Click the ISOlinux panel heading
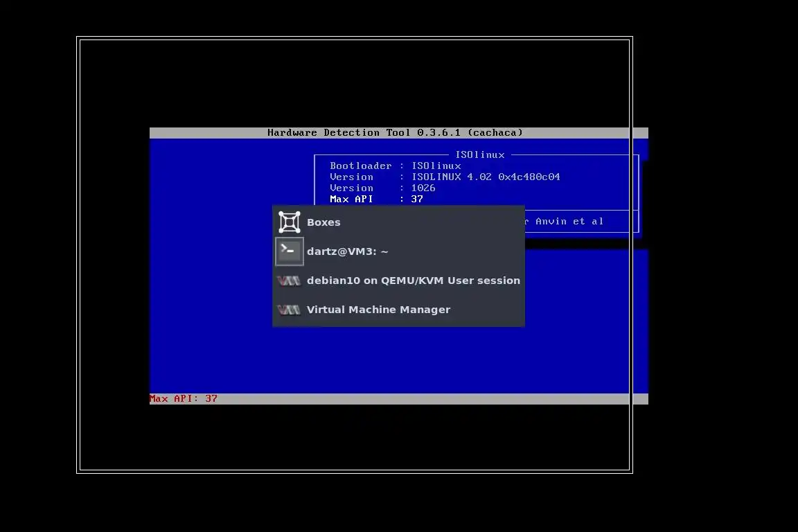798x532 pixels. [x=480, y=154]
